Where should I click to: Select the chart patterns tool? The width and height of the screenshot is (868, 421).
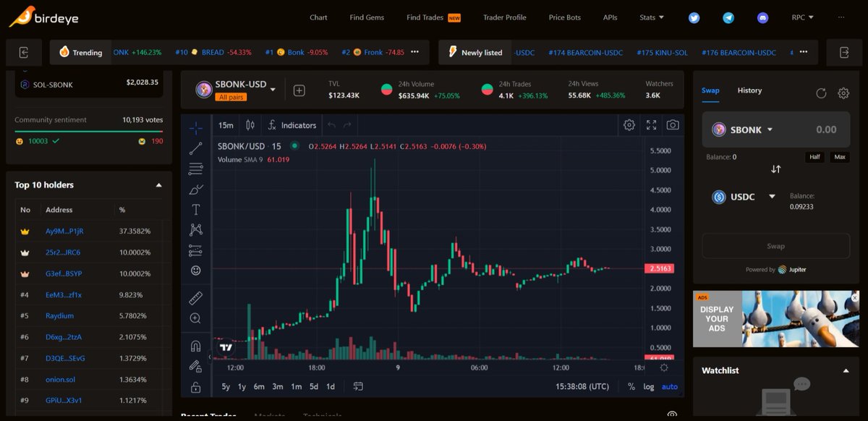tap(195, 230)
